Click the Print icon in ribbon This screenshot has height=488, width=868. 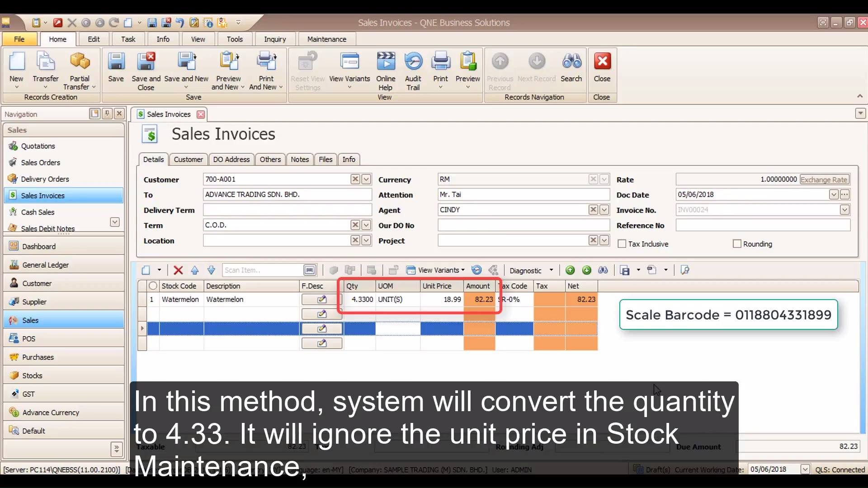tap(441, 61)
